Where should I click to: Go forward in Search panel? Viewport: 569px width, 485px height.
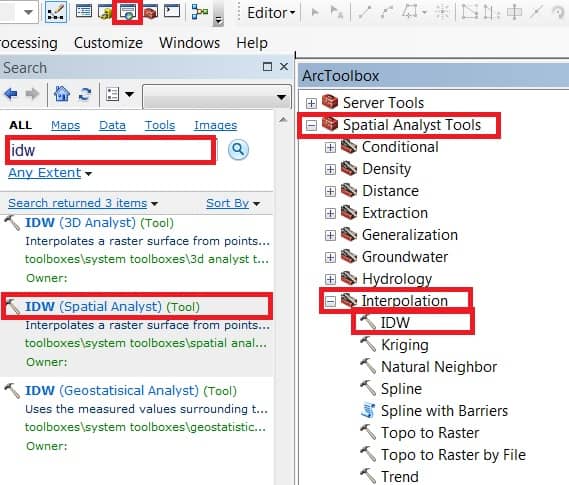point(32,94)
